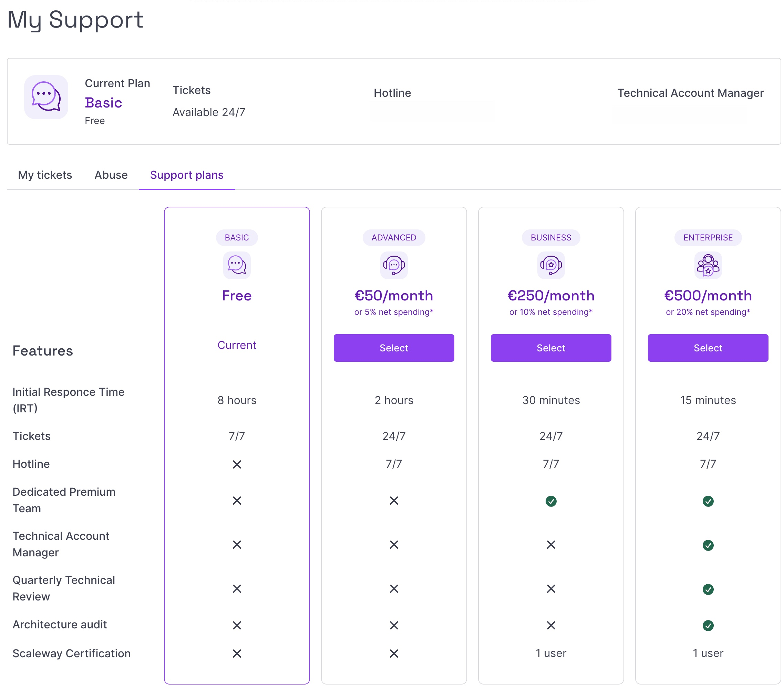
Task: Click Enterprise Technical Account Manager checkmark
Action: click(708, 545)
